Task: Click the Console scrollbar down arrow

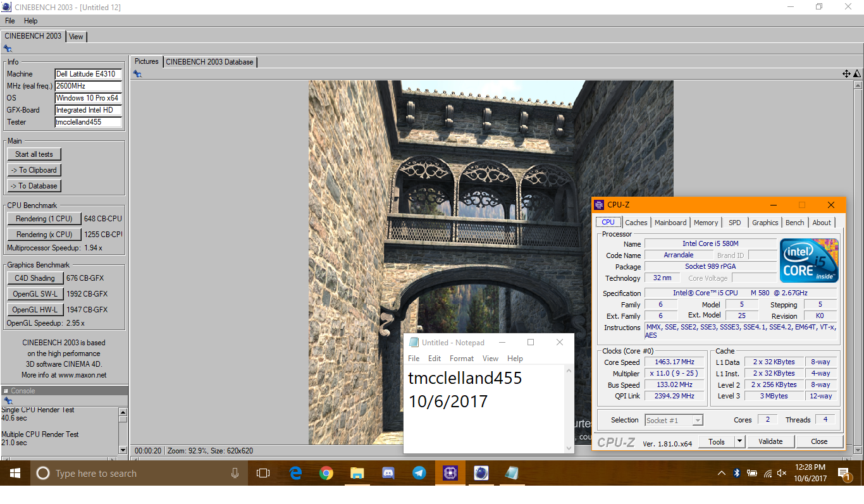Action: 123,450
